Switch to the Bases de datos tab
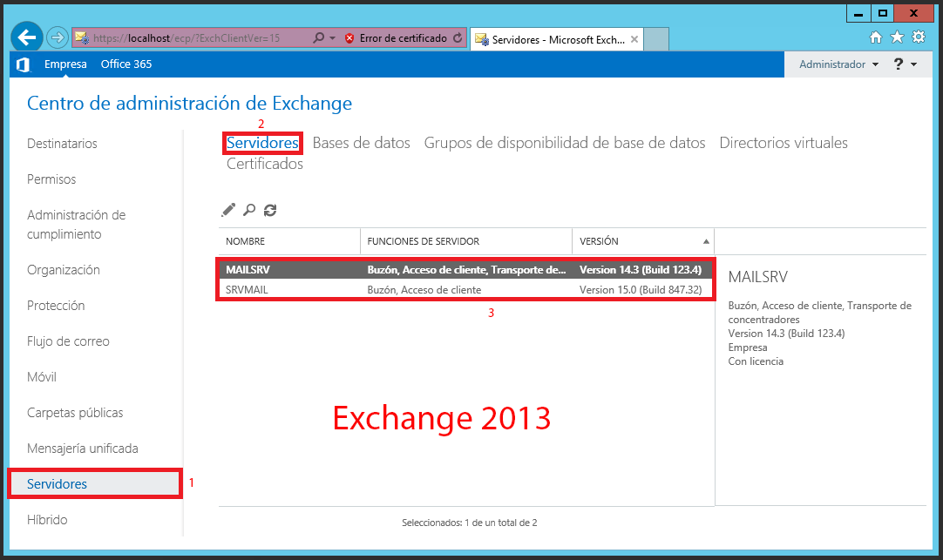The height and width of the screenshot is (560, 943). 362,142
